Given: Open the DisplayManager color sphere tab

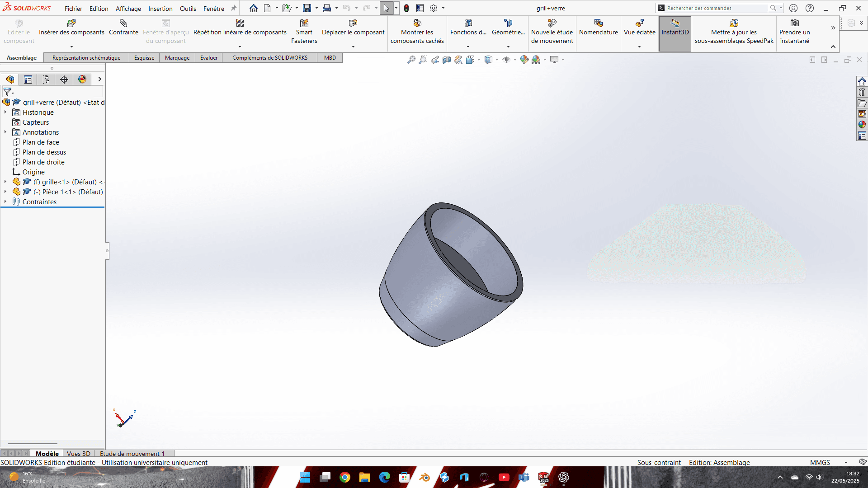Looking at the screenshot, I should click(x=82, y=80).
